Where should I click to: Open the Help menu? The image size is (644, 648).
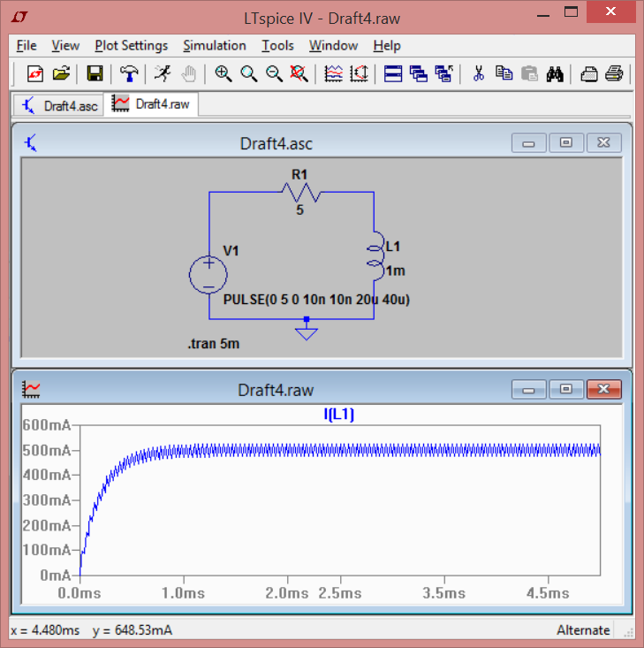pyautogui.click(x=387, y=45)
